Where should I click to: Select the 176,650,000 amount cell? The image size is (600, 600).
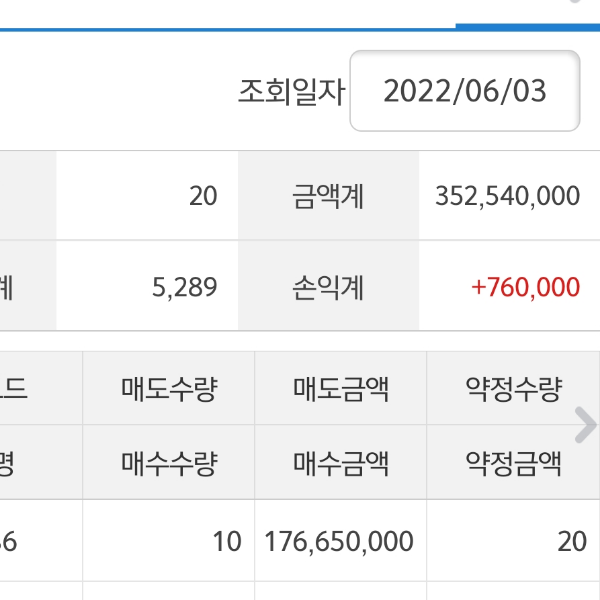339,542
